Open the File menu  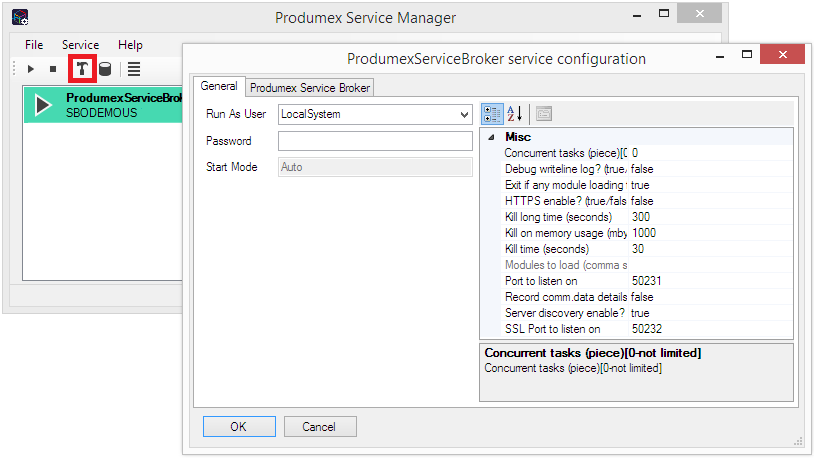tap(34, 45)
